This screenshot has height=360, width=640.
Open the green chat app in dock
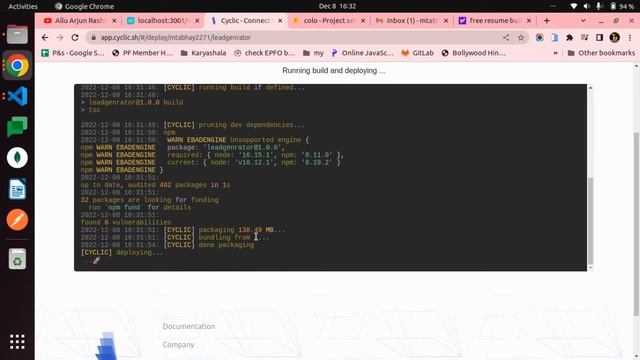coord(17,127)
